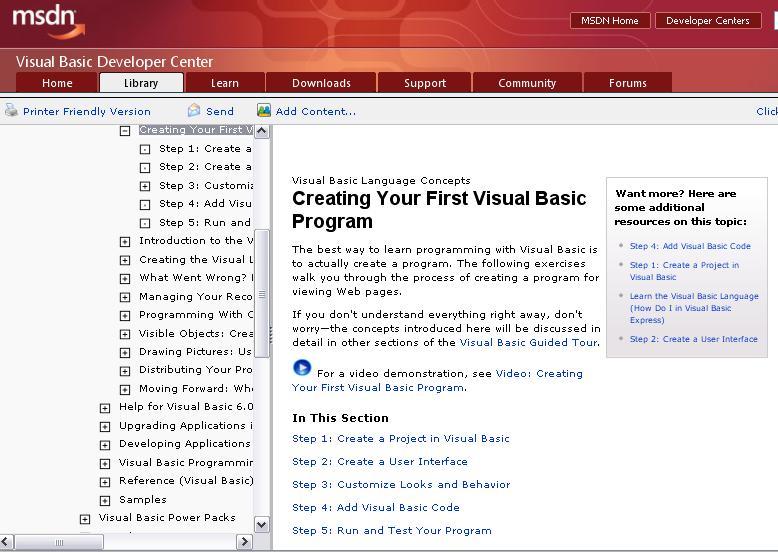The height and width of the screenshot is (552, 778).
Task: Play the video demonstration icon
Action: pyautogui.click(x=302, y=368)
